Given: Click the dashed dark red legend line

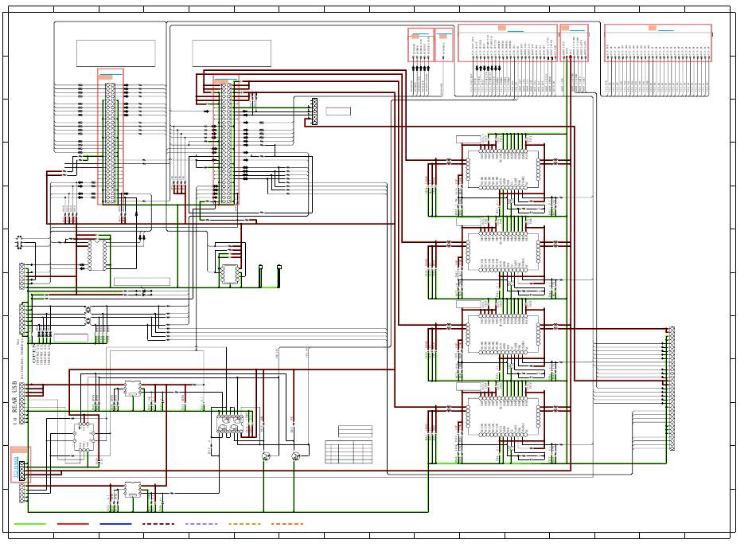Looking at the screenshot, I should pyautogui.click(x=158, y=525).
